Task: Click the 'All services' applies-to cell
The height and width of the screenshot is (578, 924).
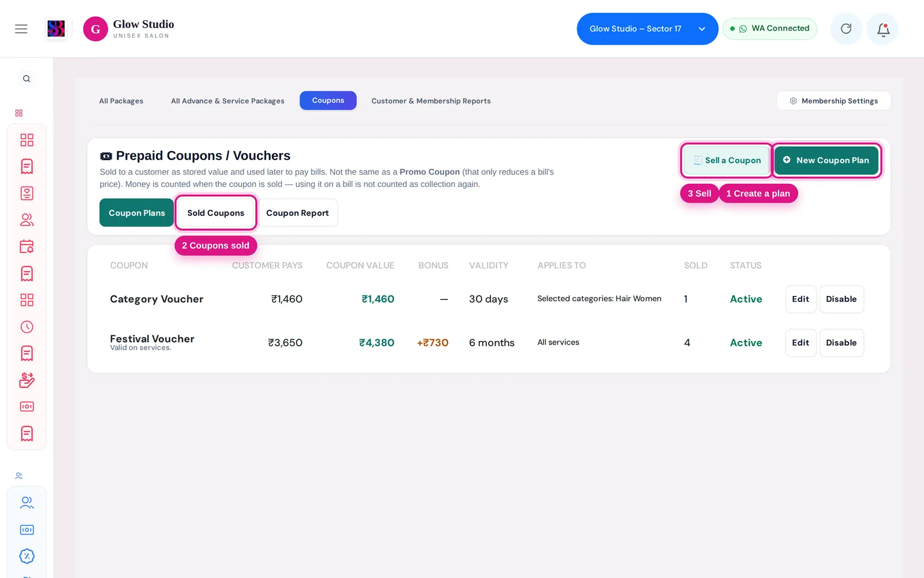Action: pyautogui.click(x=558, y=342)
